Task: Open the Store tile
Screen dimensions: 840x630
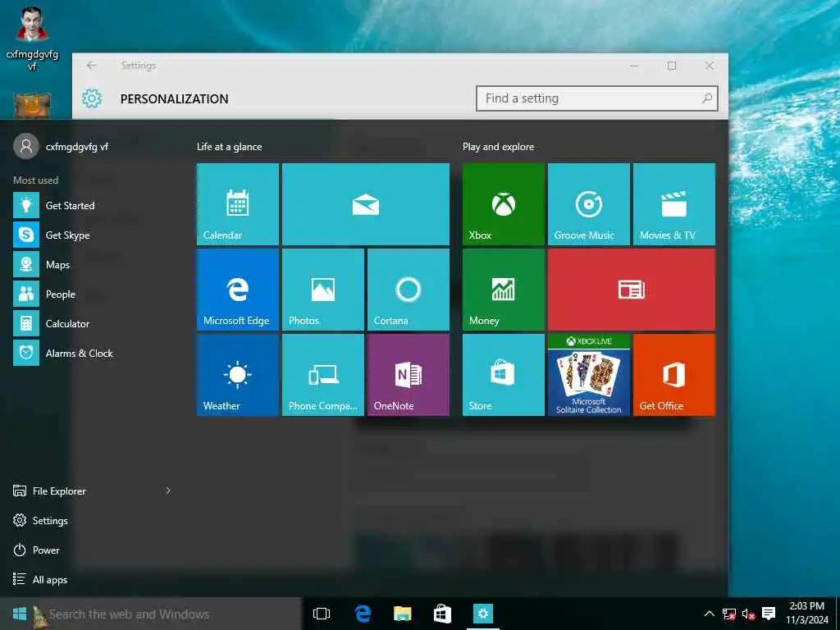Action: tap(504, 374)
